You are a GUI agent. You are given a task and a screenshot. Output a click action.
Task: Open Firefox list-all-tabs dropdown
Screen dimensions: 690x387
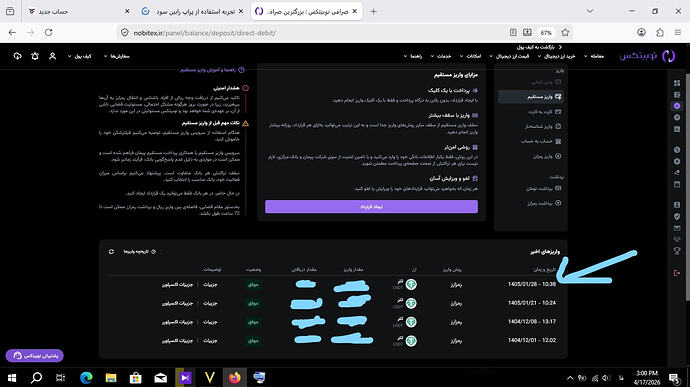click(x=590, y=11)
